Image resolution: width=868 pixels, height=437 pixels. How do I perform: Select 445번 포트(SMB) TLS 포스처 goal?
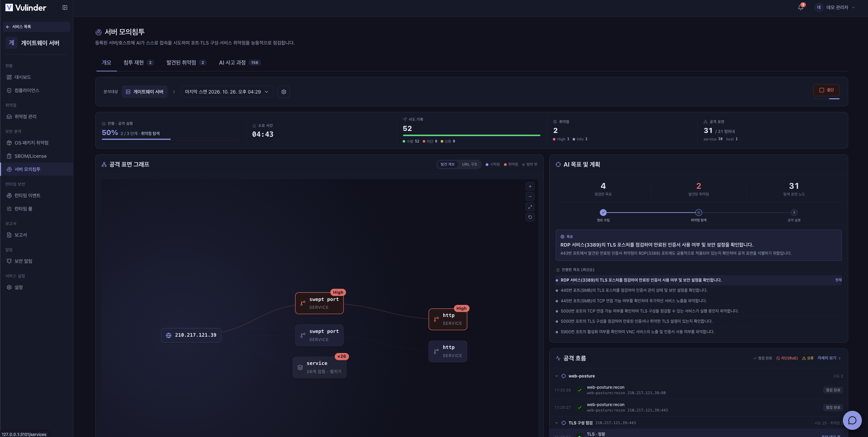point(698,290)
